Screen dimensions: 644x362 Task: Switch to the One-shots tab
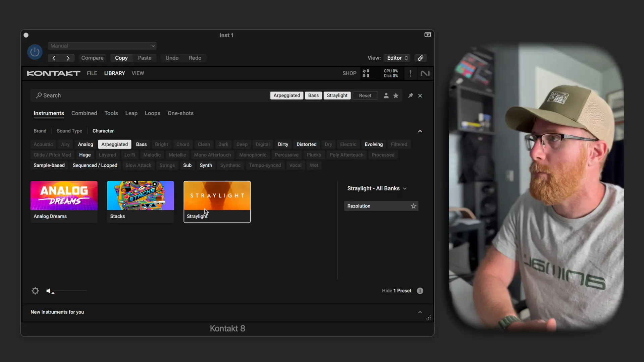tap(180, 113)
